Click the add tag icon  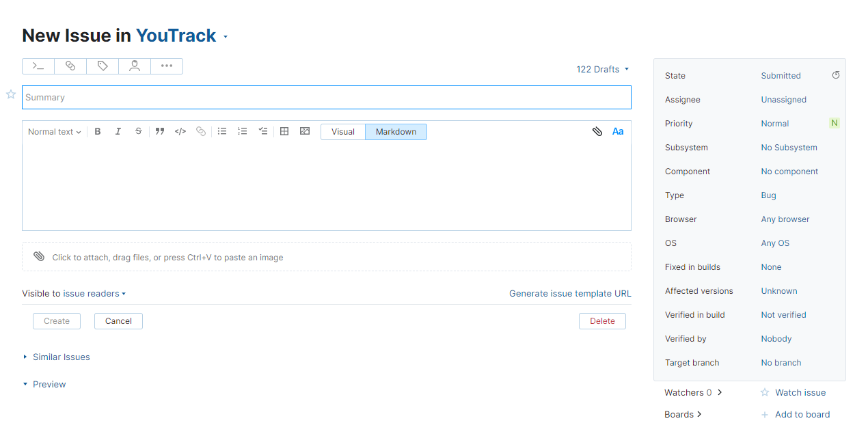tap(103, 66)
